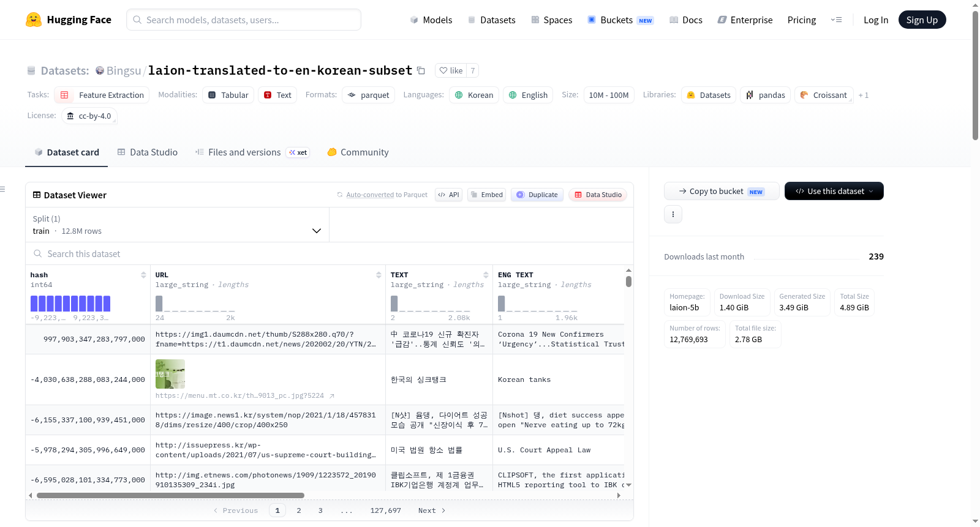Open the navigation overflow menu icon
The height and width of the screenshot is (527, 980).
coord(836,20)
